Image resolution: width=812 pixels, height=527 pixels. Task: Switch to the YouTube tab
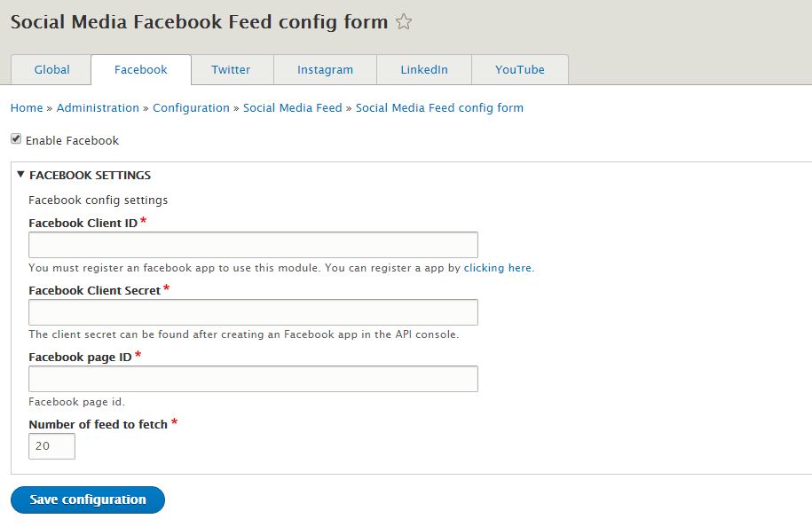click(520, 69)
